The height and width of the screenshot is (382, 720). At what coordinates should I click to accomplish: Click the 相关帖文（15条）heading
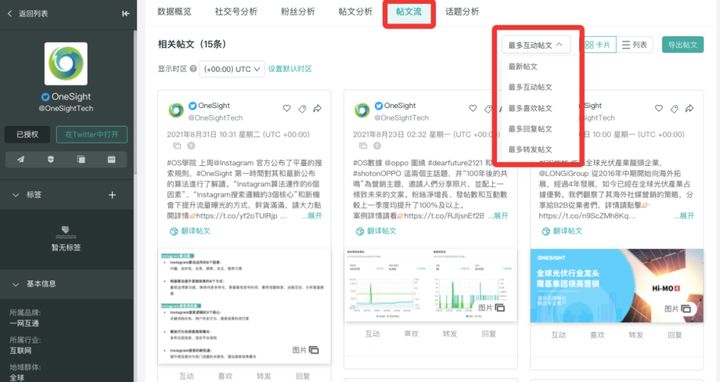(x=192, y=45)
